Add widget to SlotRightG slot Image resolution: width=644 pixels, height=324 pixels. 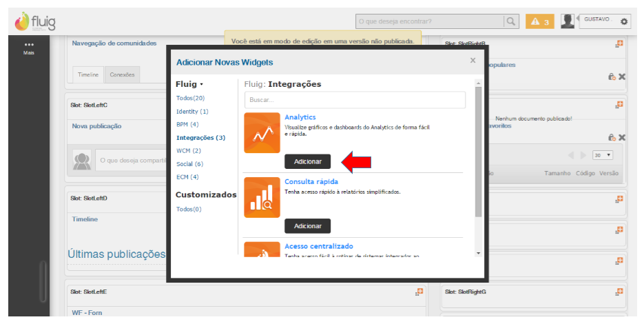click(619, 292)
